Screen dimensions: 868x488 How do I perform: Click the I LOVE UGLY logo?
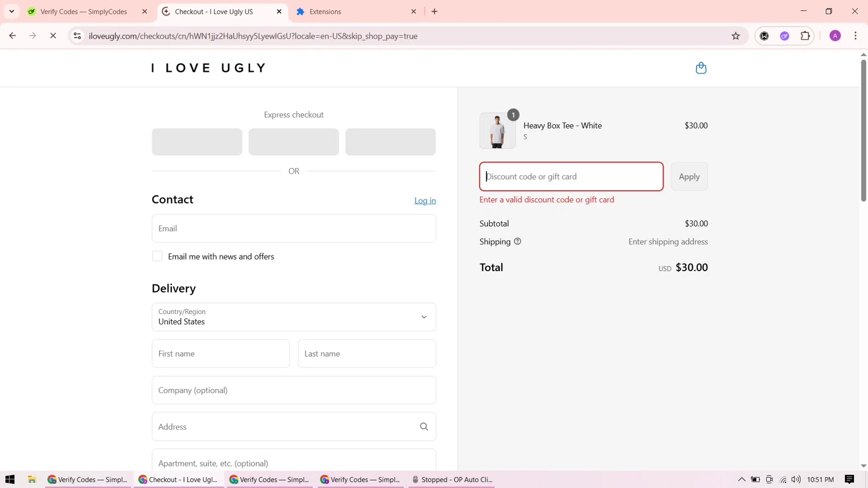point(208,68)
